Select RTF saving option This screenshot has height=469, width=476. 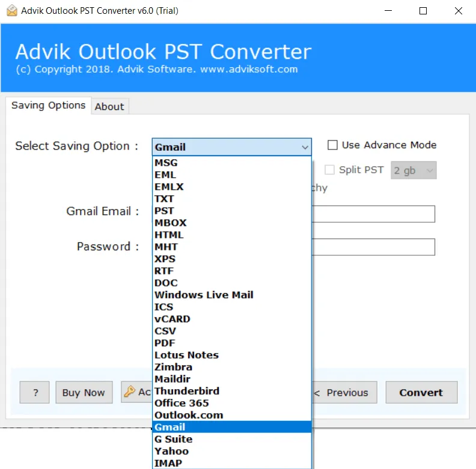pos(232,271)
